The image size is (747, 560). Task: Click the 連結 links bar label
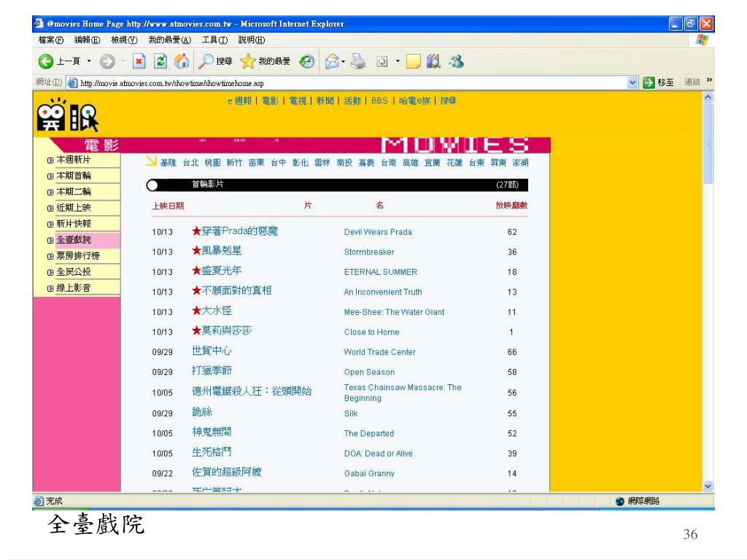pyautogui.click(x=692, y=82)
